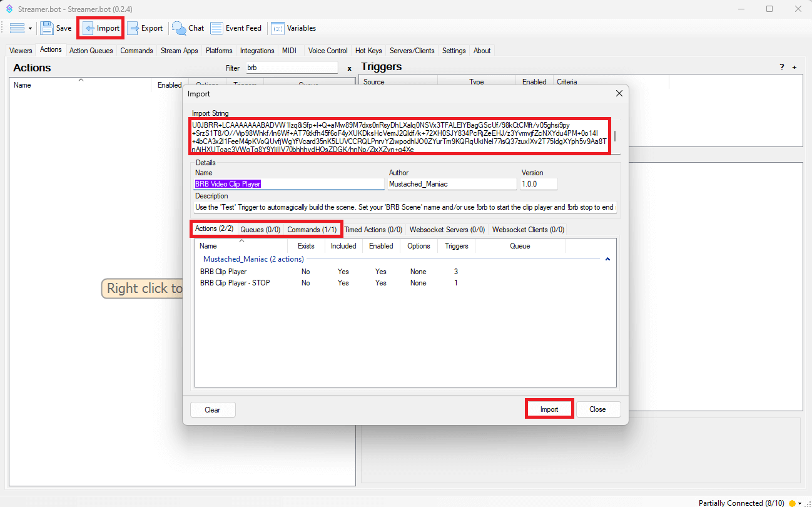Open connection status dropdown in status bar

[x=799, y=503]
